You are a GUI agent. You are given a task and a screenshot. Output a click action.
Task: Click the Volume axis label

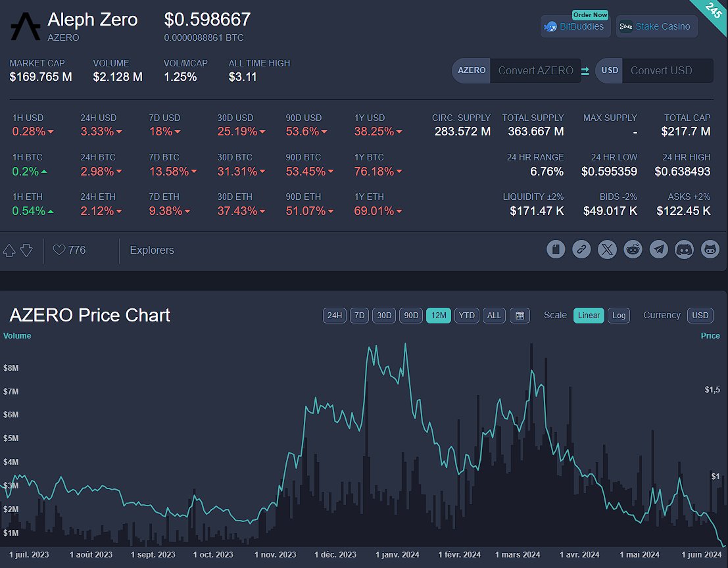click(x=17, y=336)
